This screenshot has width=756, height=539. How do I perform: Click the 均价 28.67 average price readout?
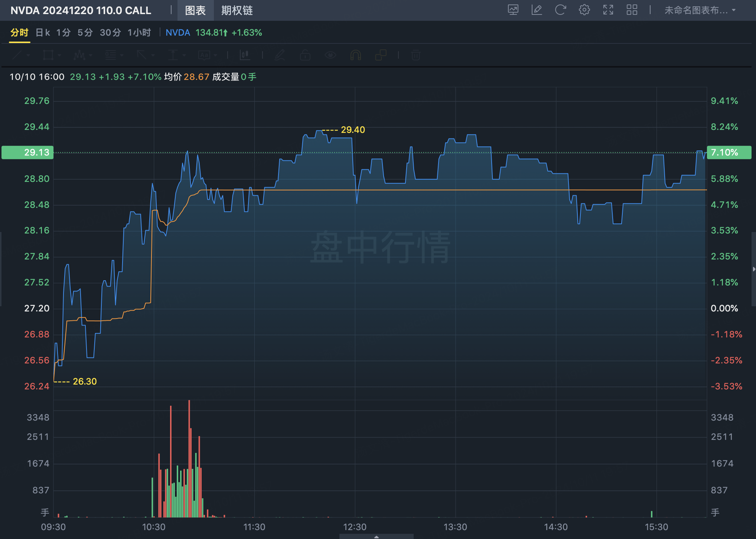pos(187,77)
